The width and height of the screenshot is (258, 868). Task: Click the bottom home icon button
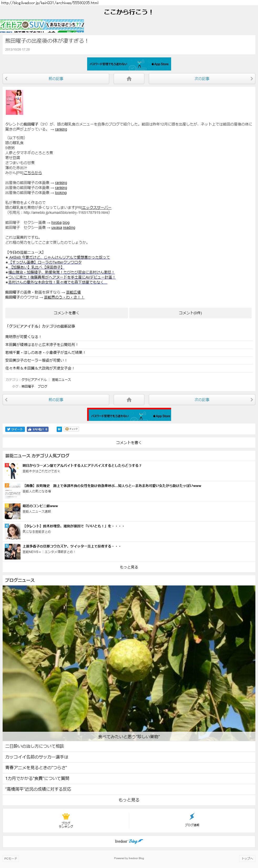tap(129, 400)
